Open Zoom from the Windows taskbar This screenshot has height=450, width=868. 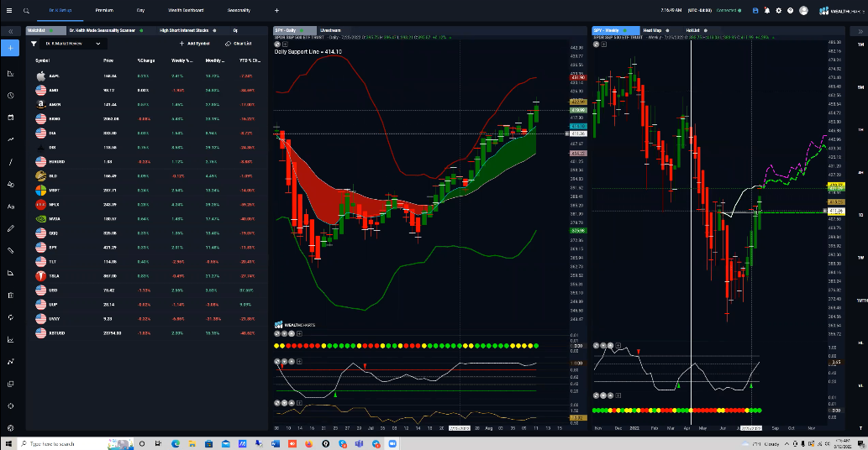392,444
